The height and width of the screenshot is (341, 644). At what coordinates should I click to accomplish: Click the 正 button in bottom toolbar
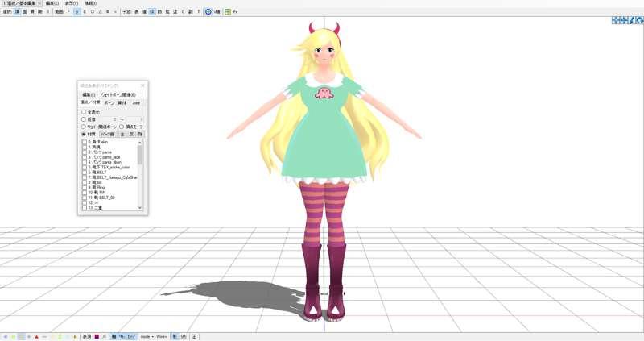click(194, 336)
